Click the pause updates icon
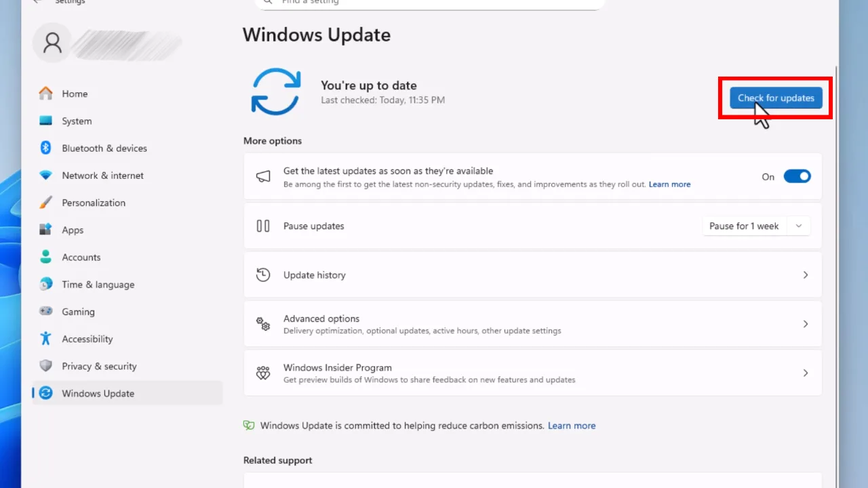868x488 pixels. 263,226
